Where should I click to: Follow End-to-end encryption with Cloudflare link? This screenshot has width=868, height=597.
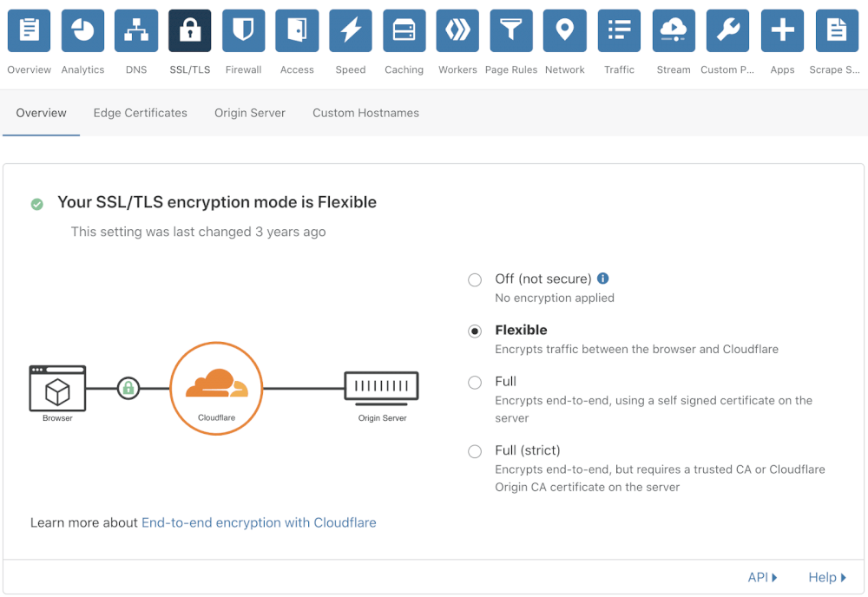[x=259, y=522]
